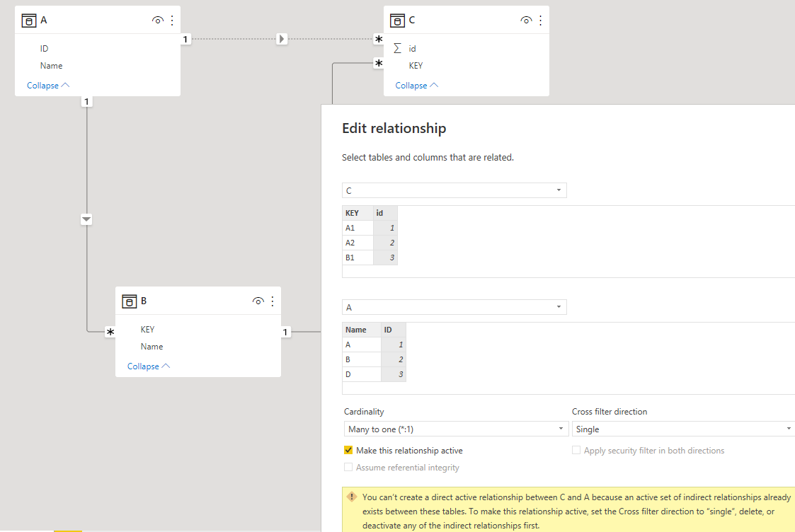Toggle visibility eye on table A
The height and width of the screenshot is (532, 795).
pos(158,21)
